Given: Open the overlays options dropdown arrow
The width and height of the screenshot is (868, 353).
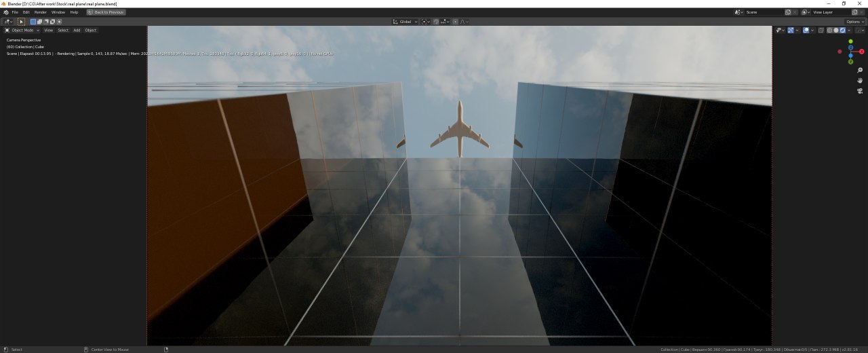Looking at the screenshot, I should (812, 30).
